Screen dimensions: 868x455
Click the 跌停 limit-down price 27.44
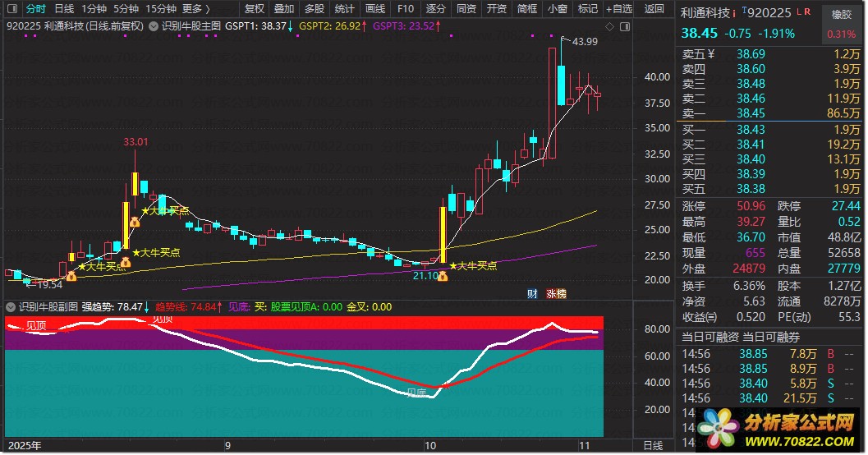(x=846, y=206)
